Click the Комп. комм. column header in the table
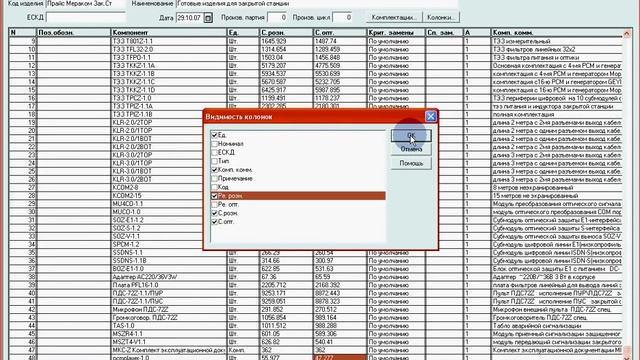The height and width of the screenshot is (360, 640). tap(556, 33)
